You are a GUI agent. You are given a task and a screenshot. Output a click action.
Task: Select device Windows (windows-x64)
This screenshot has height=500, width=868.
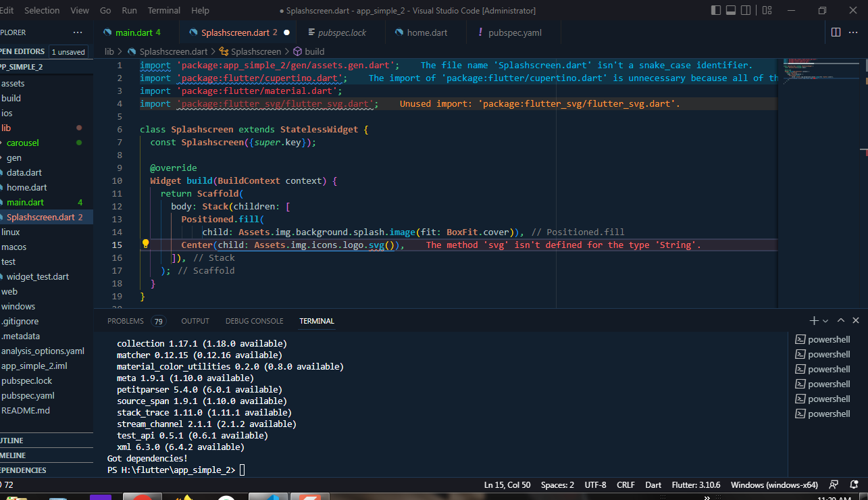pyautogui.click(x=774, y=485)
